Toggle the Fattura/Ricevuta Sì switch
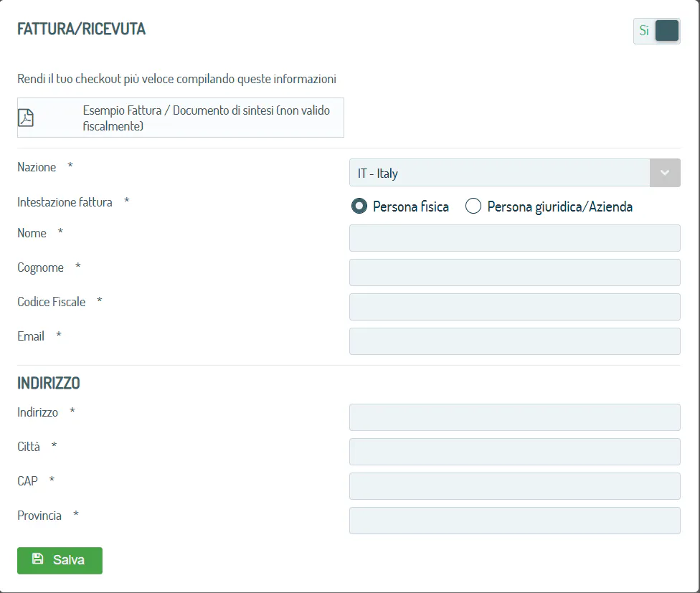 click(657, 31)
